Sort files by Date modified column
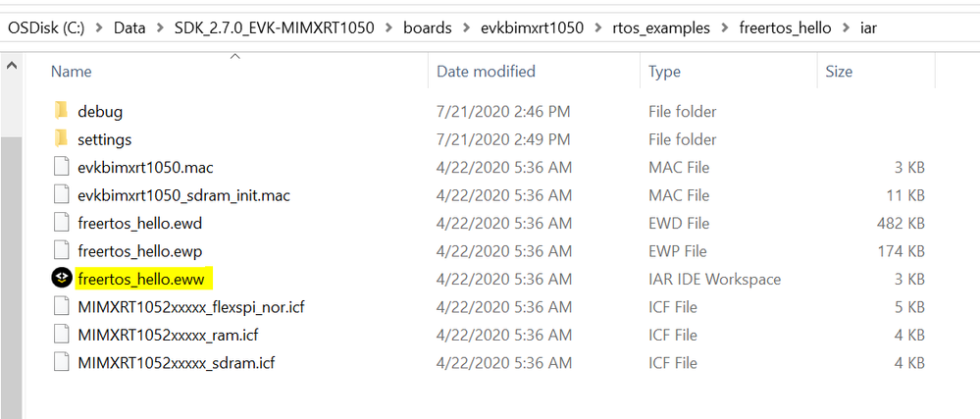Screen dimensions: 980x419 (x=486, y=72)
